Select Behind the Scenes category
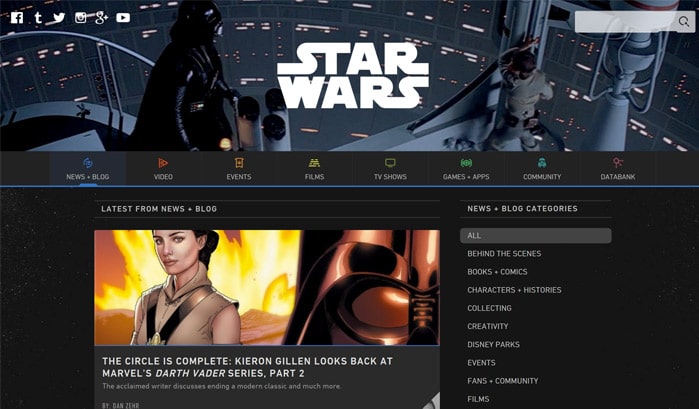The height and width of the screenshot is (409, 699). pyautogui.click(x=504, y=254)
